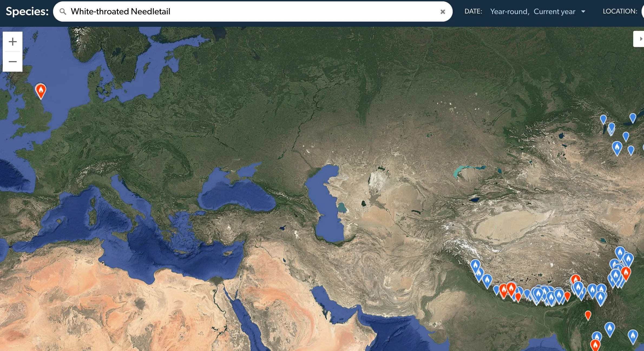Image resolution: width=644 pixels, height=351 pixels.
Task: Click the Species label
Action: 27,11
